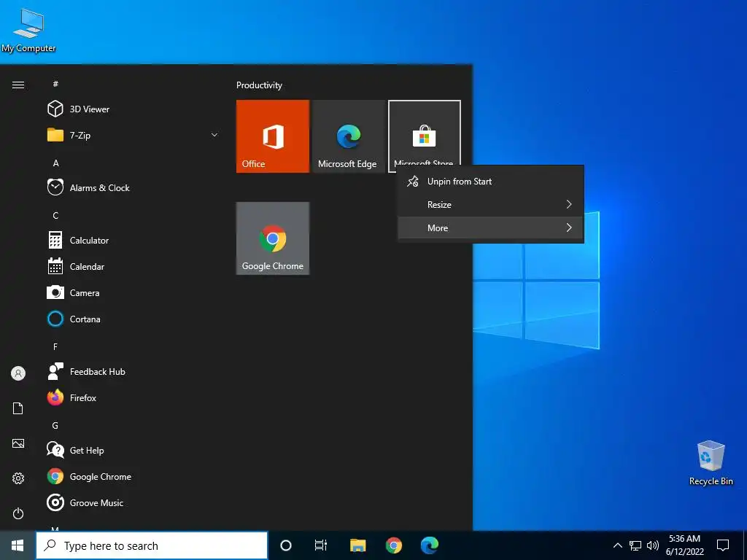Open Alarms & Clock app
Viewport: 747px width, 560px height.
tap(134, 187)
